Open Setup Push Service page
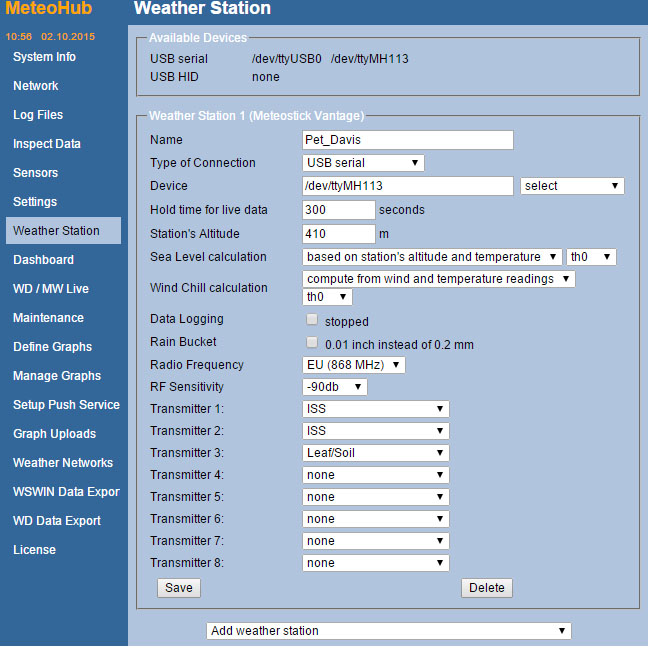The height and width of the screenshot is (648, 648). point(66,404)
